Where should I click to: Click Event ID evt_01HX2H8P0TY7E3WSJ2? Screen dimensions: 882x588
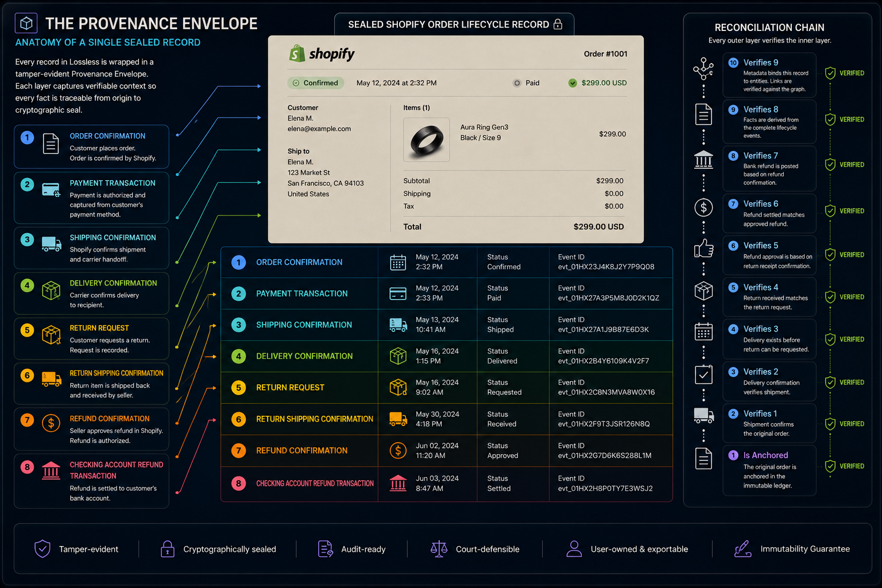pyautogui.click(x=605, y=489)
